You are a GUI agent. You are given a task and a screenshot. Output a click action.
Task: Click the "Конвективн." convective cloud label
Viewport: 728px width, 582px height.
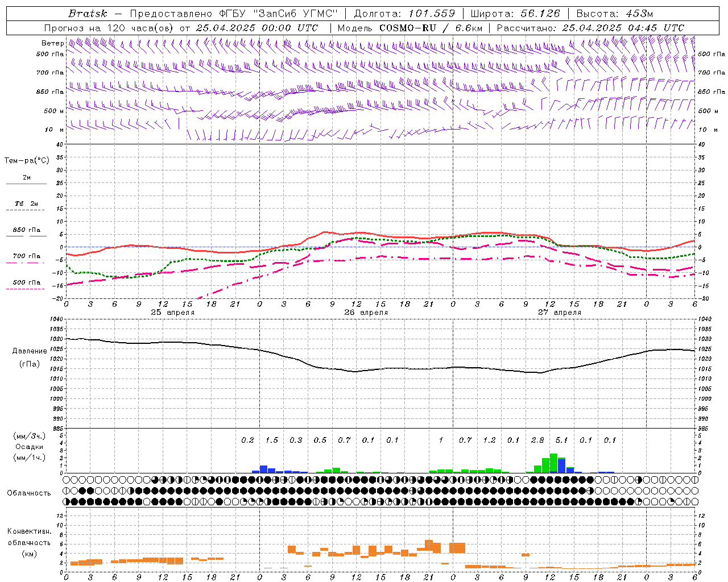pyautogui.click(x=29, y=531)
